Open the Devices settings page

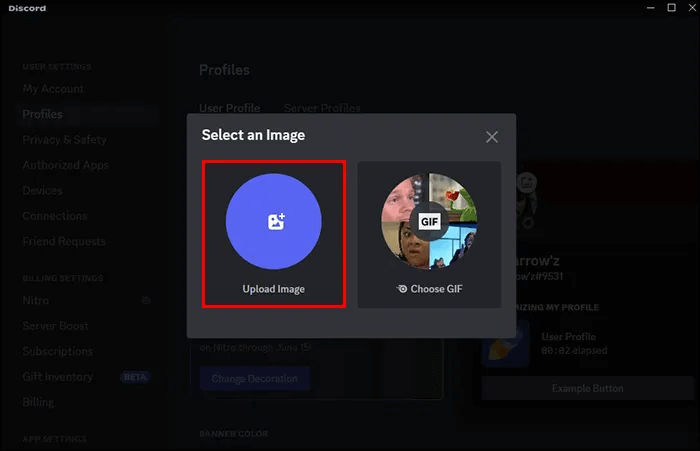click(42, 191)
